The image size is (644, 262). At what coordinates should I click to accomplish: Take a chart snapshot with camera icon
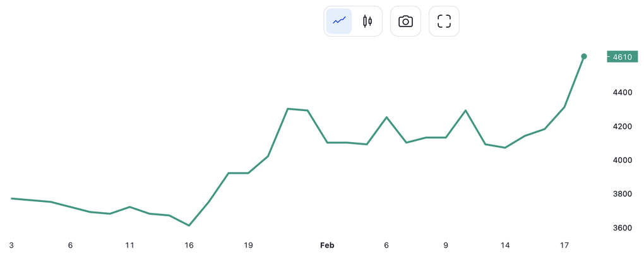(405, 21)
